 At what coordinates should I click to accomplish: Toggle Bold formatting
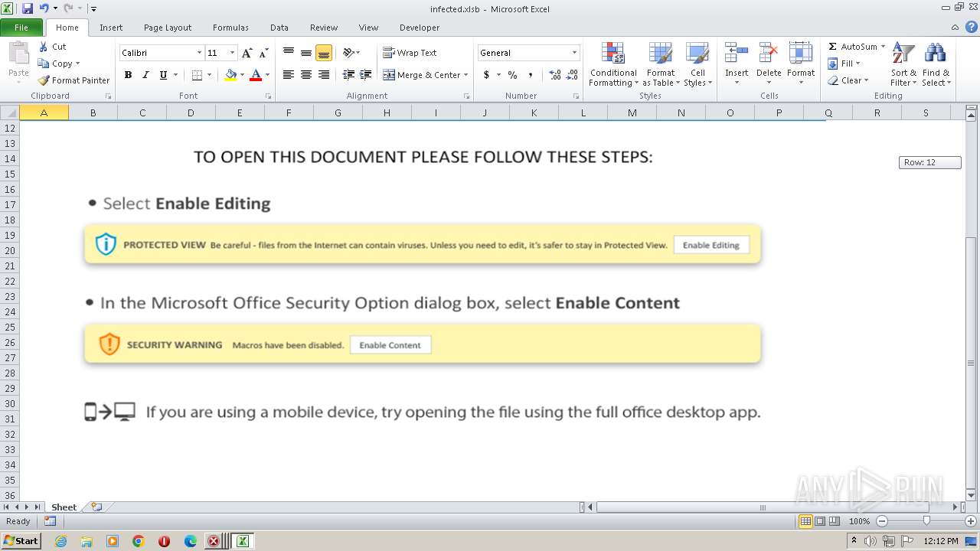click(128, 75)
